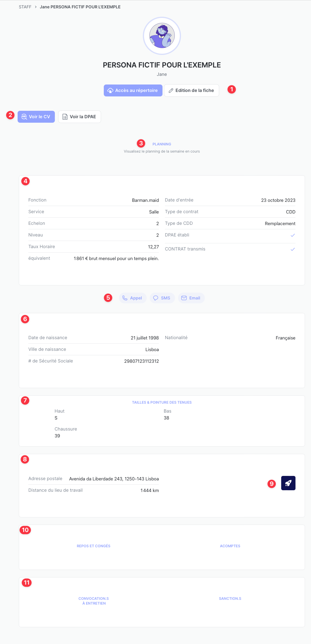Screen dimensions: 311x644
Task: Toggle the CONTRAT transmis checkmark
Action: coord(293,249)
